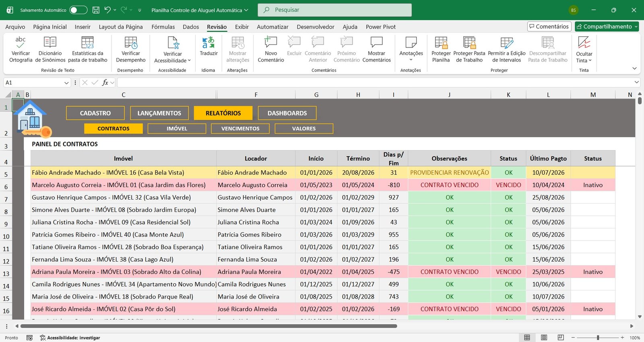The height and width of the screenshot is (342, 644).
Task: Go to Próximo Comentário
Action: click(x=347, y=49)
